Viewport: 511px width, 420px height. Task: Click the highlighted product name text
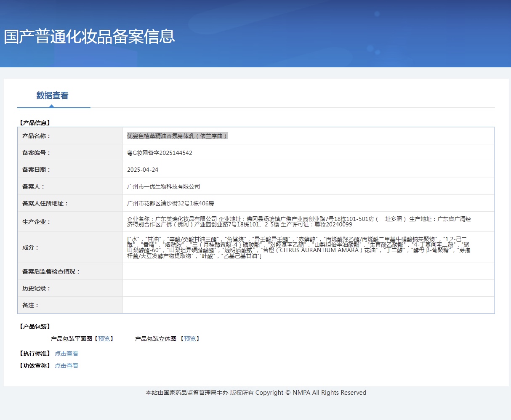click(177, 136)
